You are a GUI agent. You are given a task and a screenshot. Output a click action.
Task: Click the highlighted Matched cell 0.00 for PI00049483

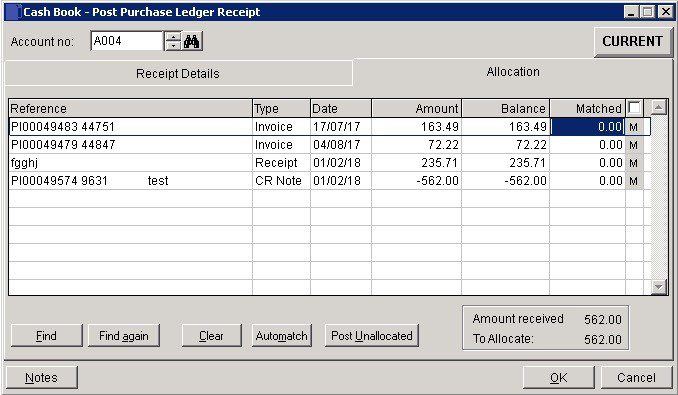click(587, 127)
